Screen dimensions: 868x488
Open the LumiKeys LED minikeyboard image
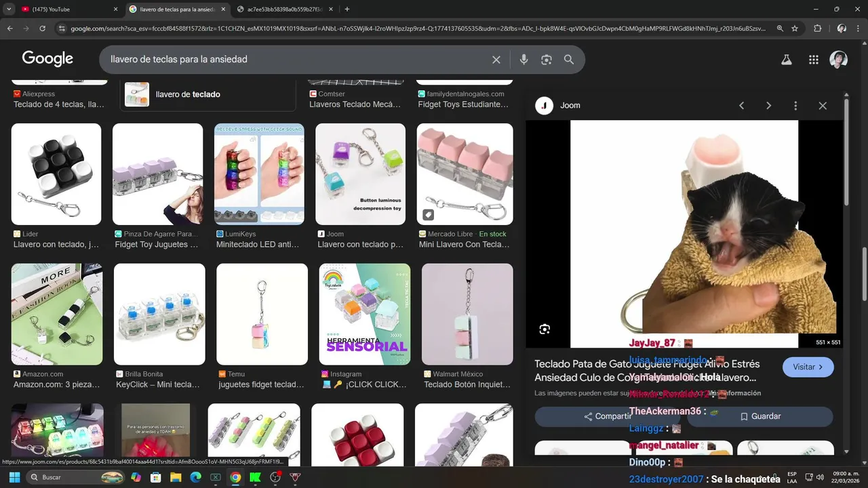click(x=259, y=174)
